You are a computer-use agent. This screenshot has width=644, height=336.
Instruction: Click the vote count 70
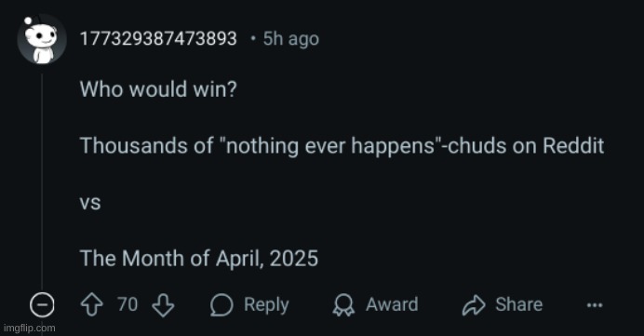pyautogui.click(x=127, y=304)
